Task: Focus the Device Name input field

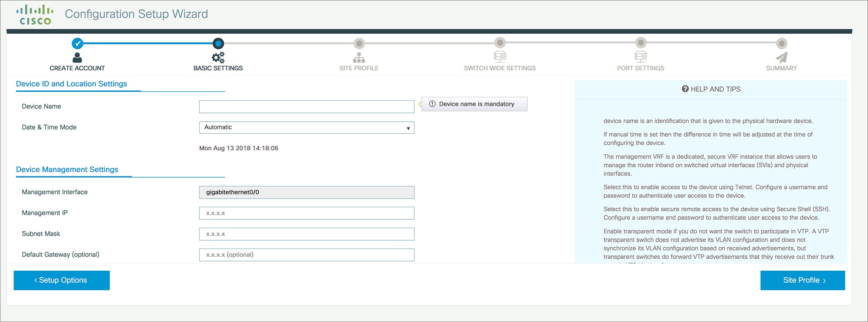Action: (x=307, y=106)
